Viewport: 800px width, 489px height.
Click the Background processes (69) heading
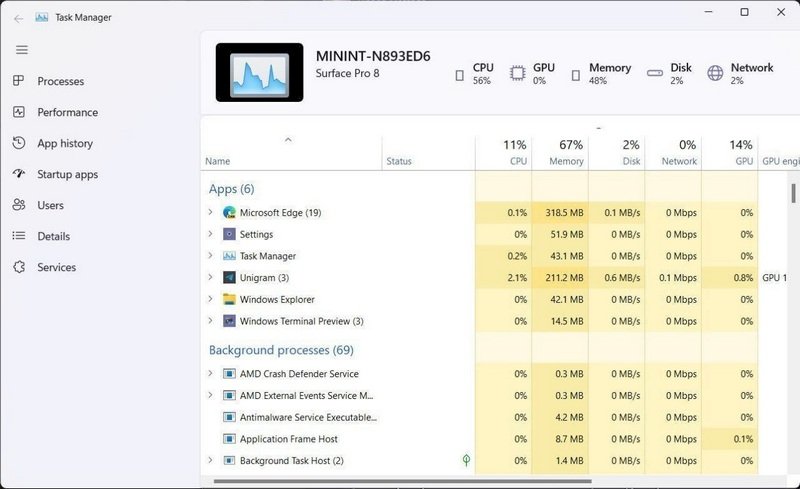pos(281,350)
